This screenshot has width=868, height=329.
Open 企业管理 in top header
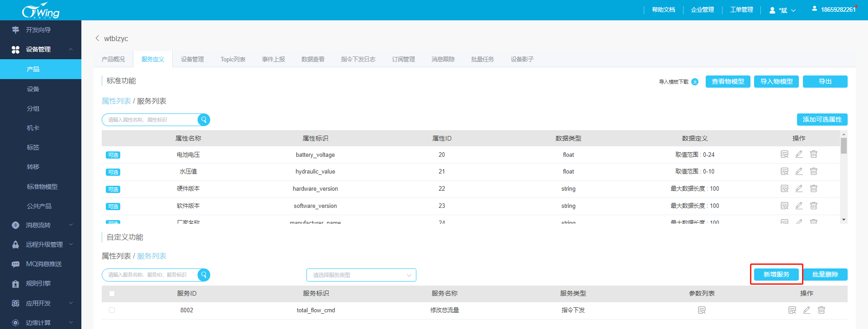point(702,9)
